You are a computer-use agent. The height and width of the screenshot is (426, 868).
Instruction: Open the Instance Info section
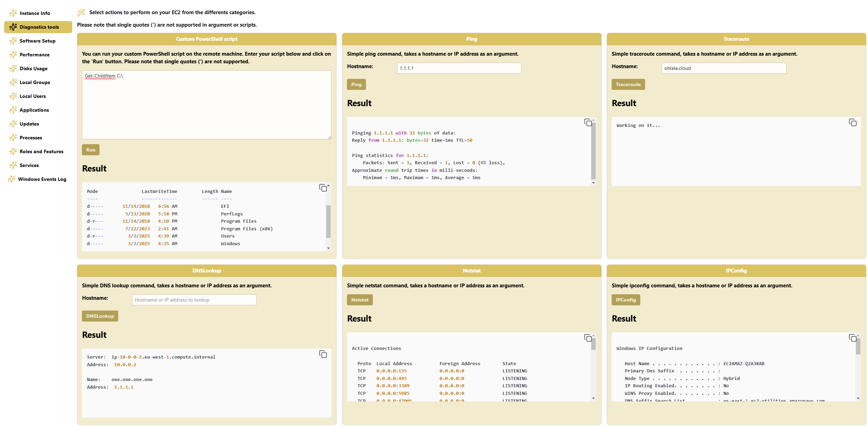(x=38, y=13)
